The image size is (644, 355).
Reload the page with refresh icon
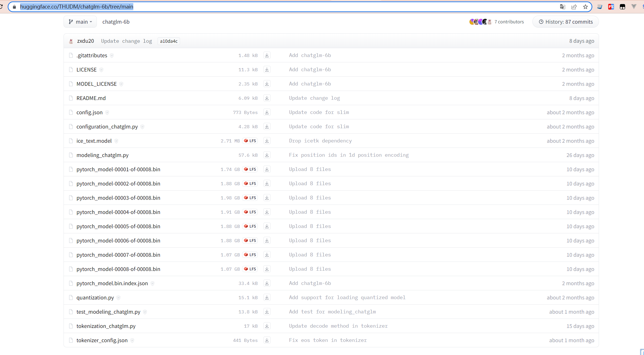(1, 7)
